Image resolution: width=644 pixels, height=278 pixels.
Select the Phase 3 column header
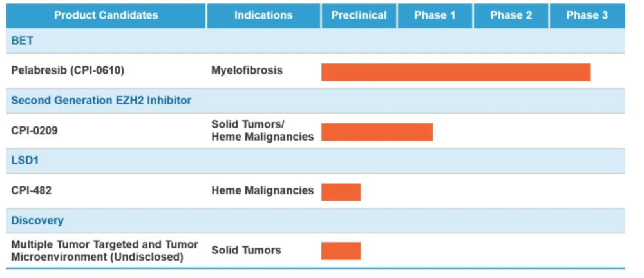tap(587, 15)
